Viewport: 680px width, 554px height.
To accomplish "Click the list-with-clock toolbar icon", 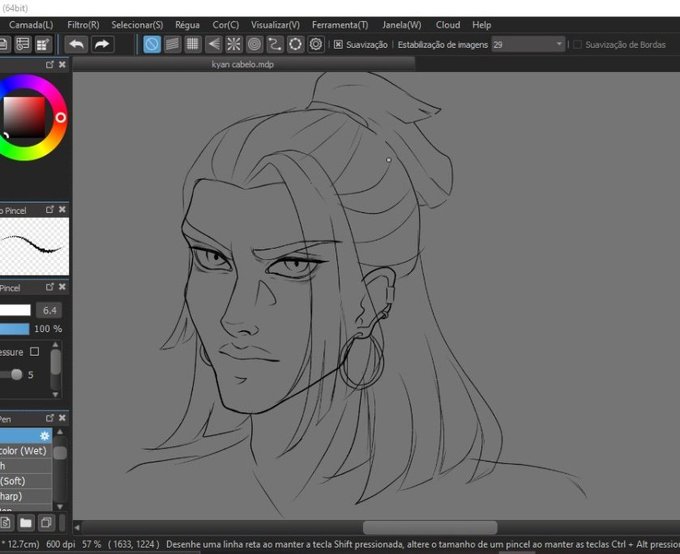I will point(23,44).
